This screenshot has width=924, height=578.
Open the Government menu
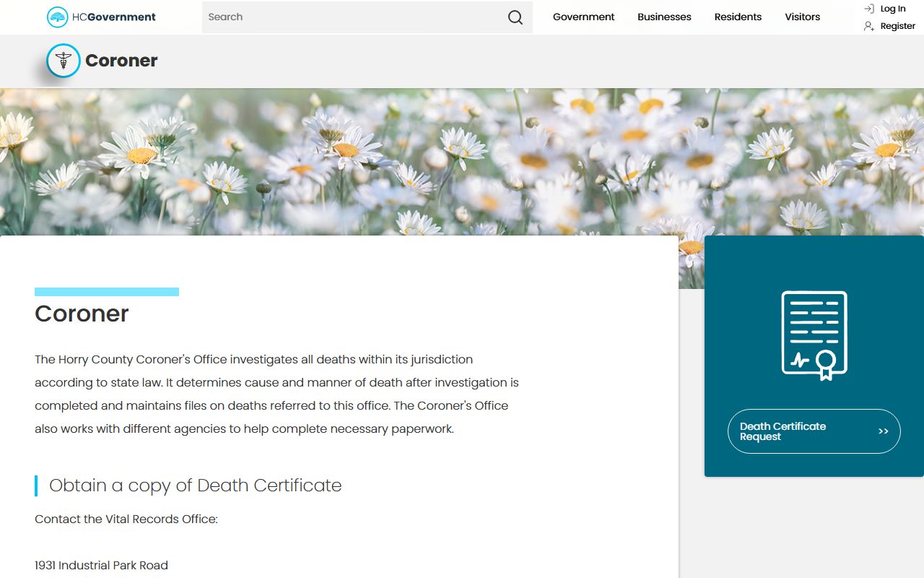coord(583,17)
